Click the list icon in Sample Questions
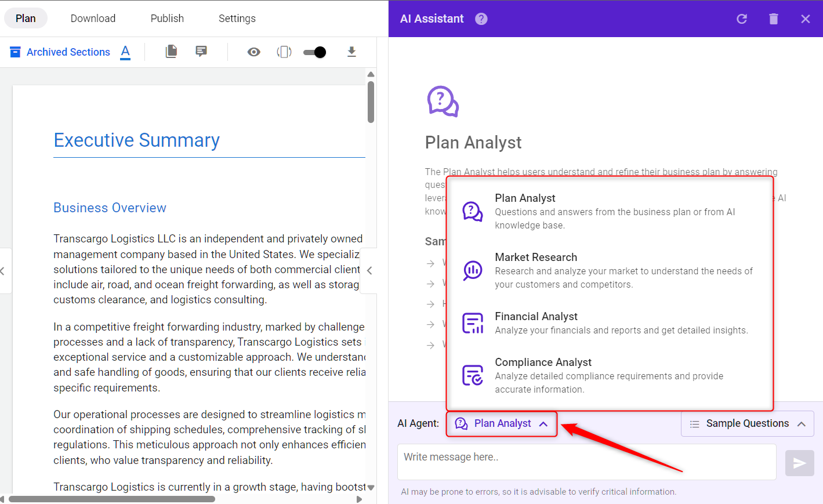The height and width of the screenshot is (504, 823). (x=694, y=424)
